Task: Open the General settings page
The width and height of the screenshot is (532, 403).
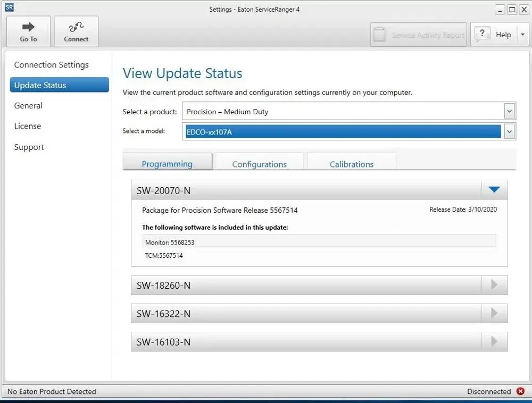Action: pyautogui.click(x=28, y=105)
